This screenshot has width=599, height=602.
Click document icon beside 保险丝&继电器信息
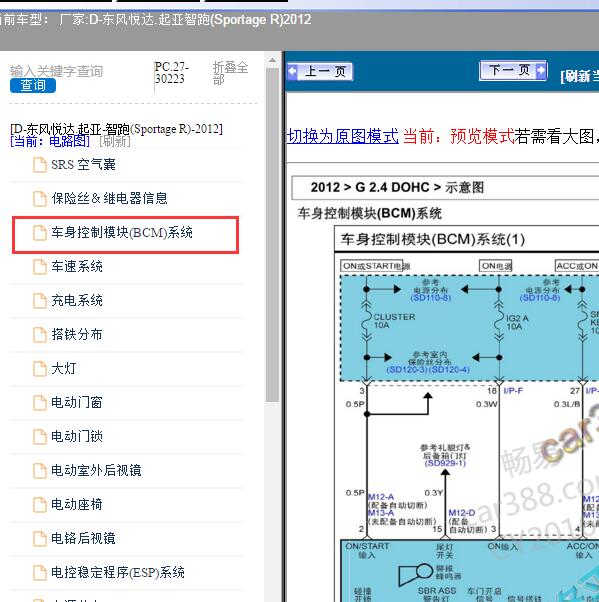pyautogui.click(x=40, y=199)
